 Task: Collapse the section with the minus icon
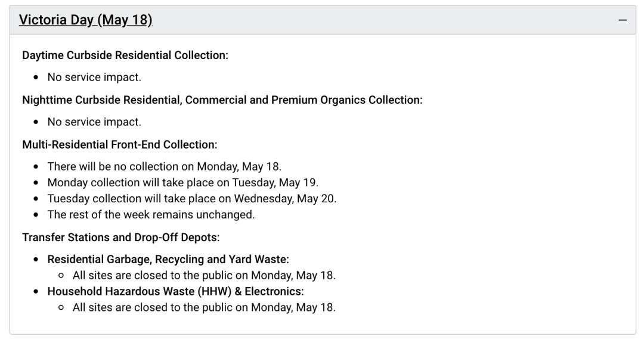(623, 20)
